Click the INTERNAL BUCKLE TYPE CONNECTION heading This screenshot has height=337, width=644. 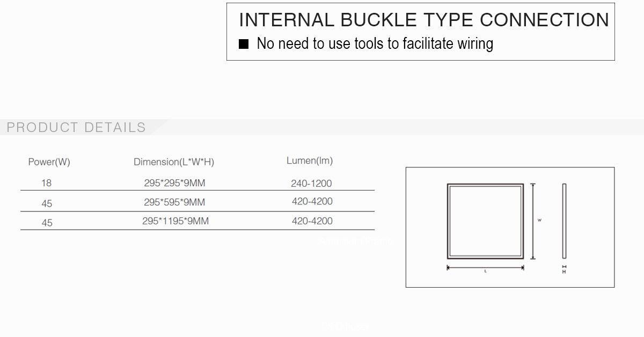coord(424,20)
